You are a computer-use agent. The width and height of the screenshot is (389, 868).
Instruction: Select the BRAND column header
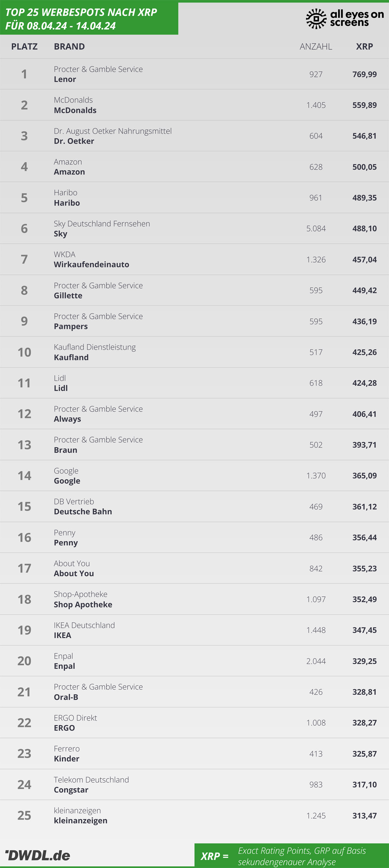coord(69,47)
